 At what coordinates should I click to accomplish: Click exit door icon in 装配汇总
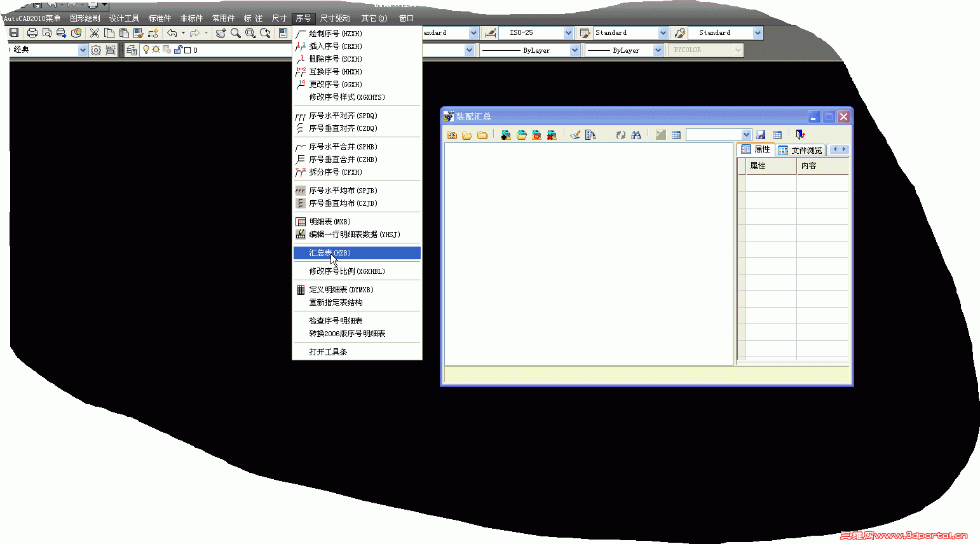pyautogui.click(x=800, y=135)
